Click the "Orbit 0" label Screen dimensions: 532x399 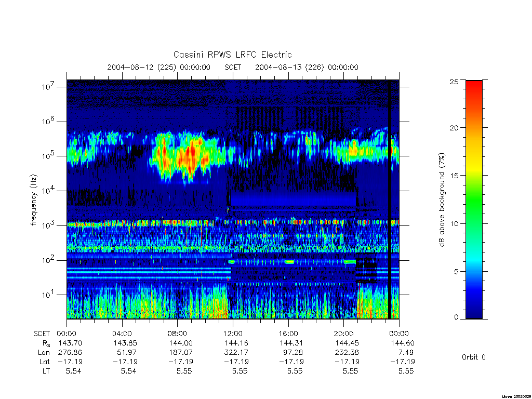(474, 357)
